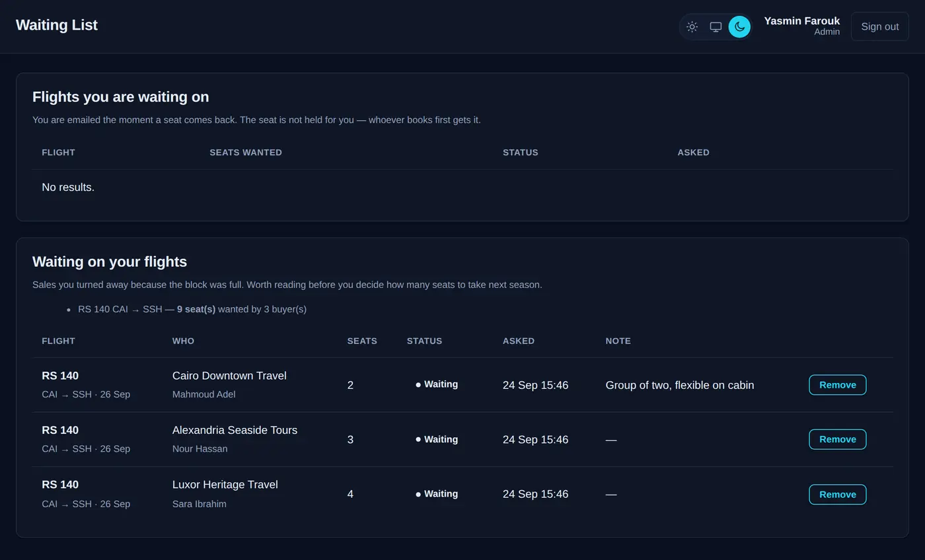Click the '9 seat(s)' summary bullet
This screenshot has height=560, width=925.
(192, 309)
